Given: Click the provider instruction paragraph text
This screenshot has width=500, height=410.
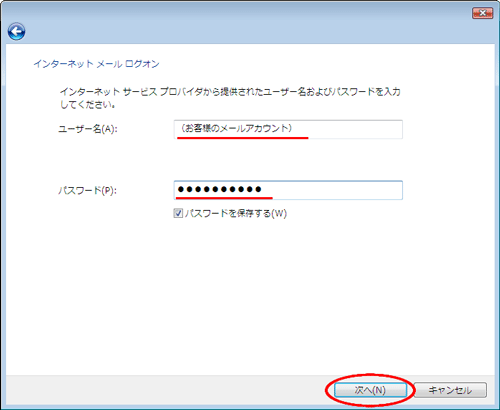Looking at the screenshot, I should click(230, 98).
